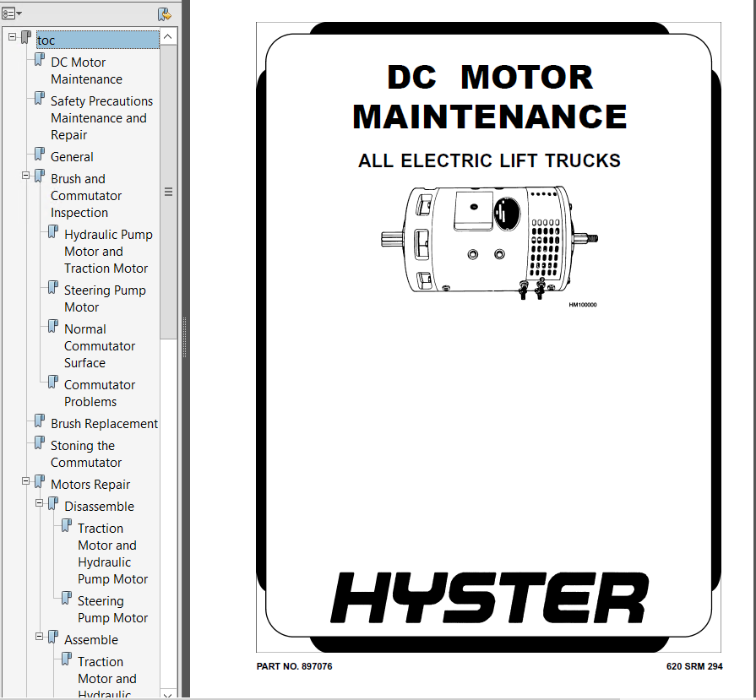Open the Disassemble bookmark
This screenshot has width=756, height=700.
pos(99,506)
